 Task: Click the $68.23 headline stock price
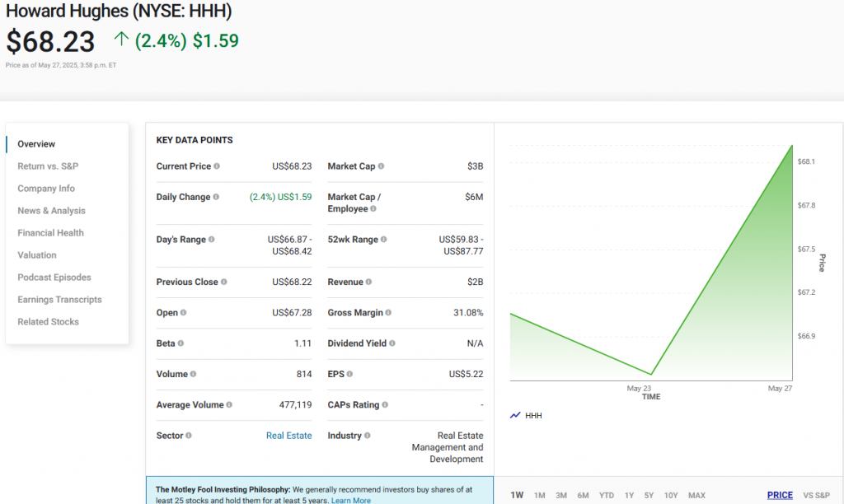point(50,42)
